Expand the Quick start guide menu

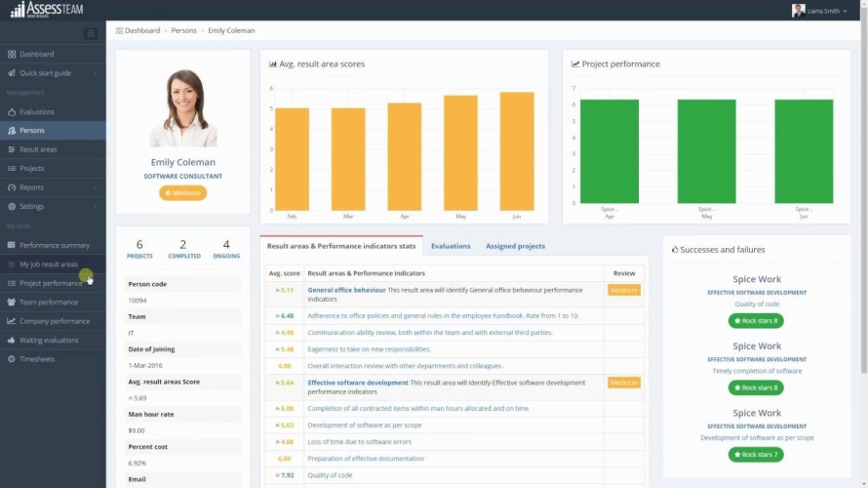(x=95, y=73)
